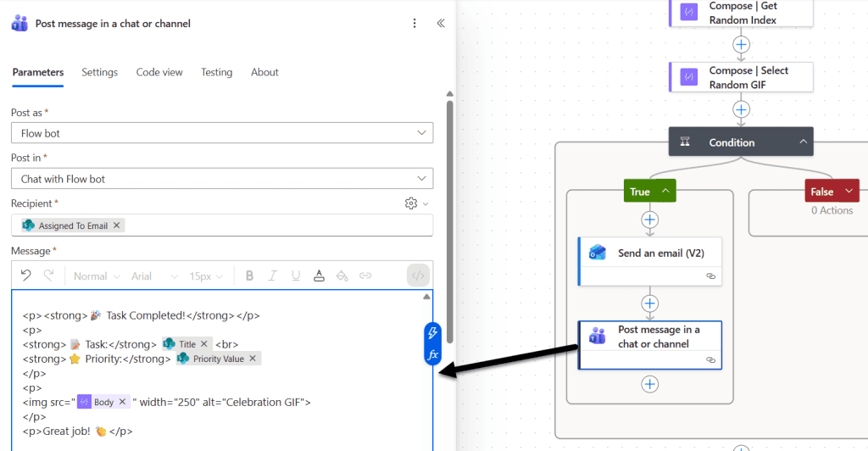Redo message edit
This screenshot has height=451, width=868.
click(x=48, y=276)
